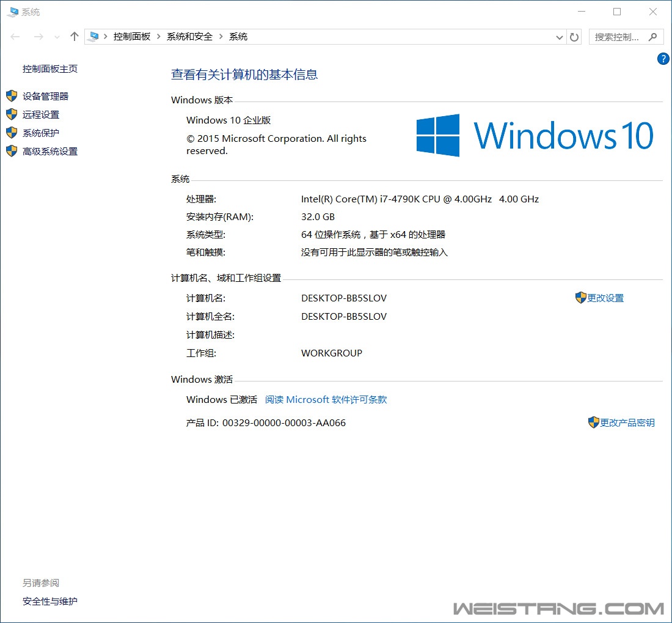Expand the address bar history dropdown
The image size is (672, 623).
tap(559, 37)
